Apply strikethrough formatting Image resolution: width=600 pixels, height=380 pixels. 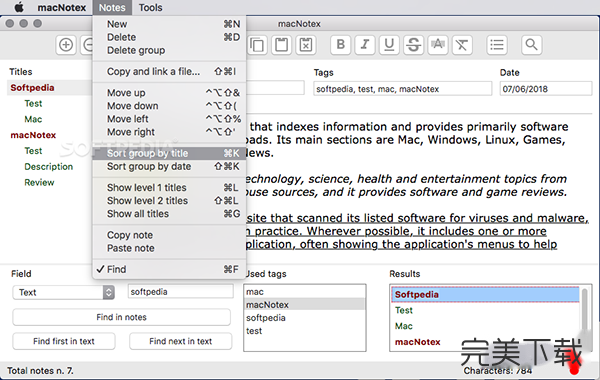[x=414, y=45]
